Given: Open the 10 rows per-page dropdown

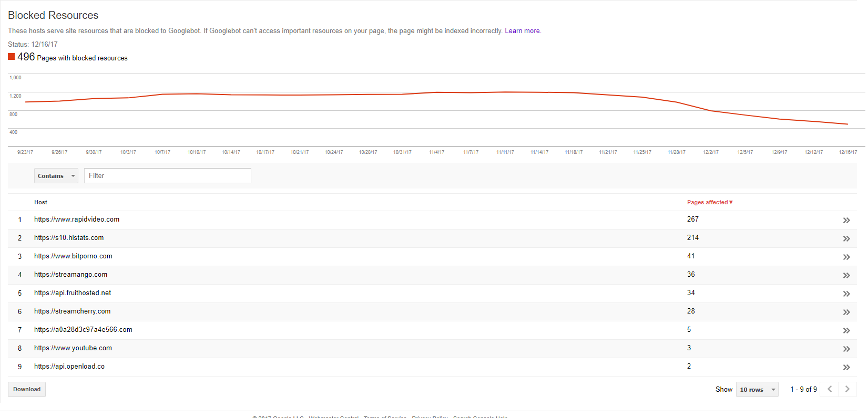Looking at the screenshot, I should coord(757,389).
